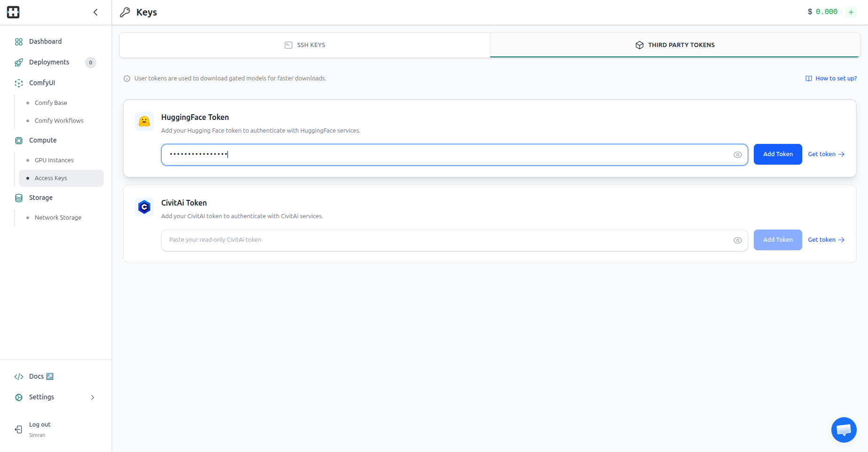The image size is (868, 452).
Task: Click the HuggingFace token input field
Action: pos(454,155)
